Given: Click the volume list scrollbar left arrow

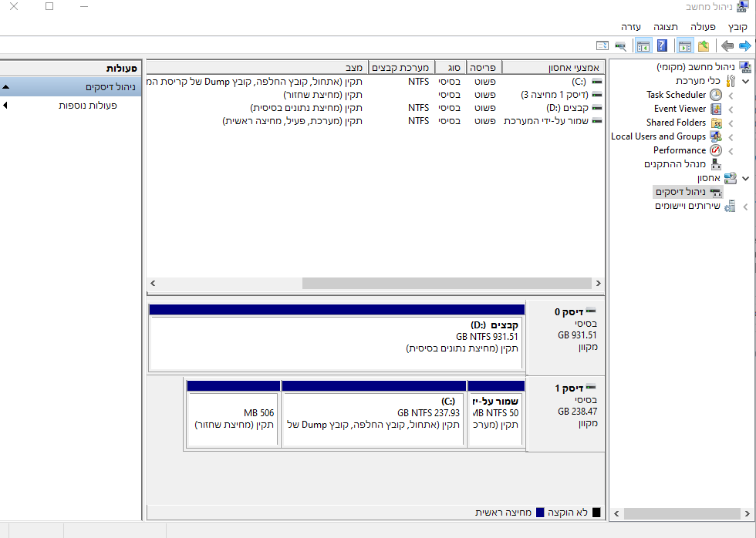Looking at the screenshot, I should coord(153,283).
